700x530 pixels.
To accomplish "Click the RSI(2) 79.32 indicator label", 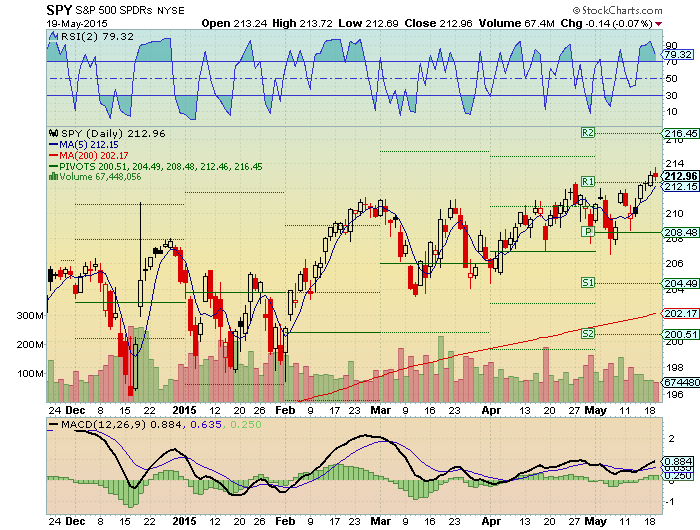I will (x=97, y=37).
